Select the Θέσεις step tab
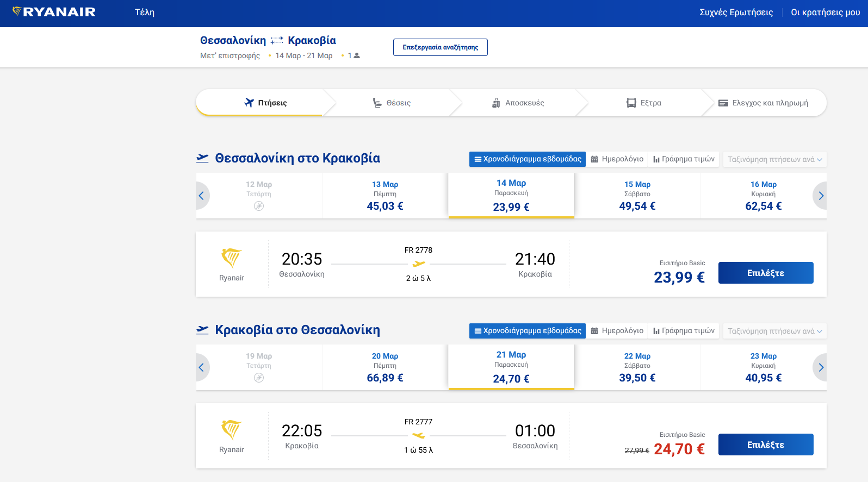 [x=392, y=103]
